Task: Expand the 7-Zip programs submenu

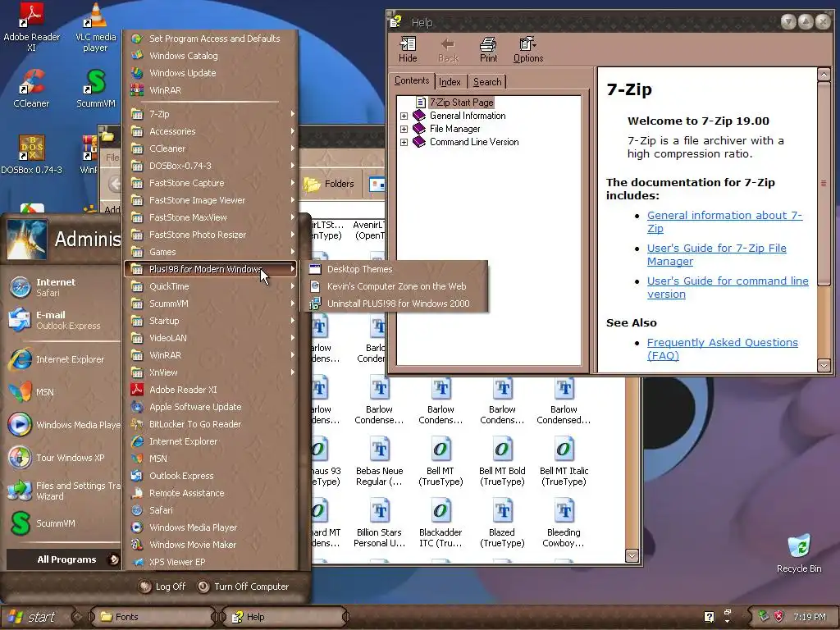Action: point(212,114)
